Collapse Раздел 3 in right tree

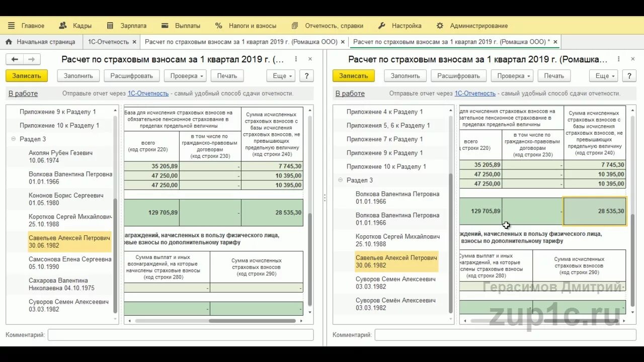[x=341, y=180]
